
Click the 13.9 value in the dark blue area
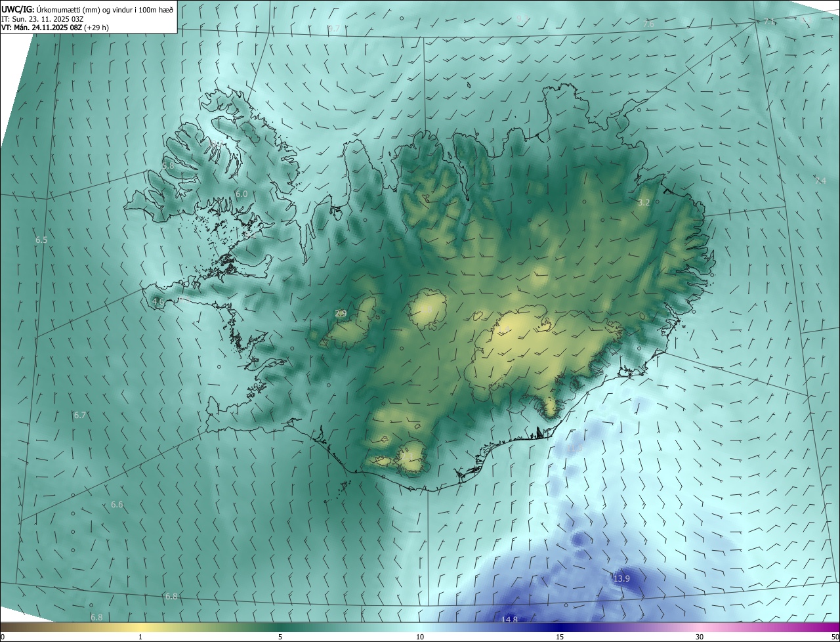[621, 578]
